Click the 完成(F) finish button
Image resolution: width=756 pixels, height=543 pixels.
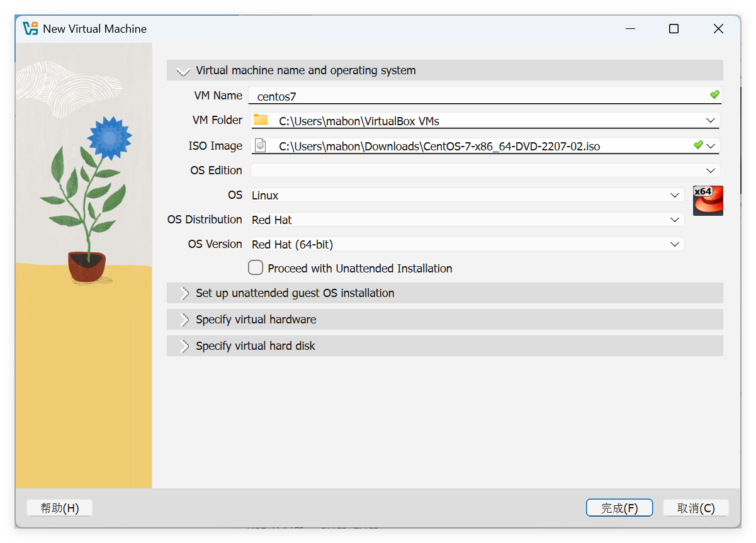click(619, 508)
